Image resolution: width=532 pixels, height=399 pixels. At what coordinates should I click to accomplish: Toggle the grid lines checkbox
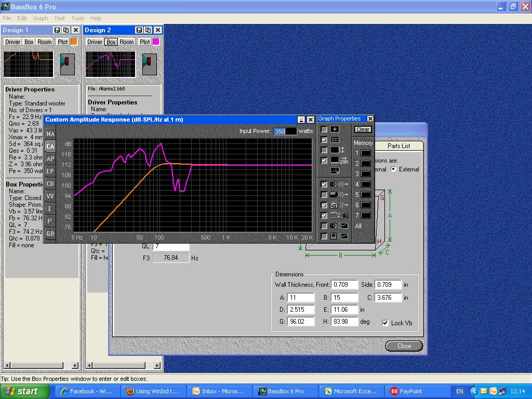coord(324,140)
